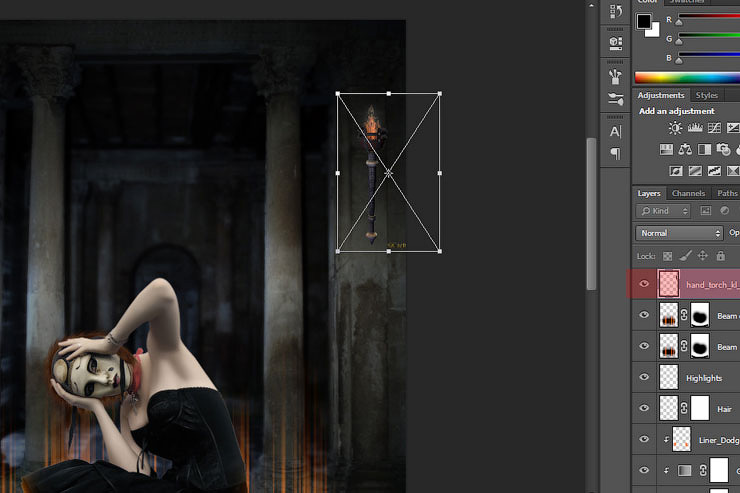Screen dimensions: 740x493
Task: Select the Hair layer mask thumbnail
Action: [700, 408]
